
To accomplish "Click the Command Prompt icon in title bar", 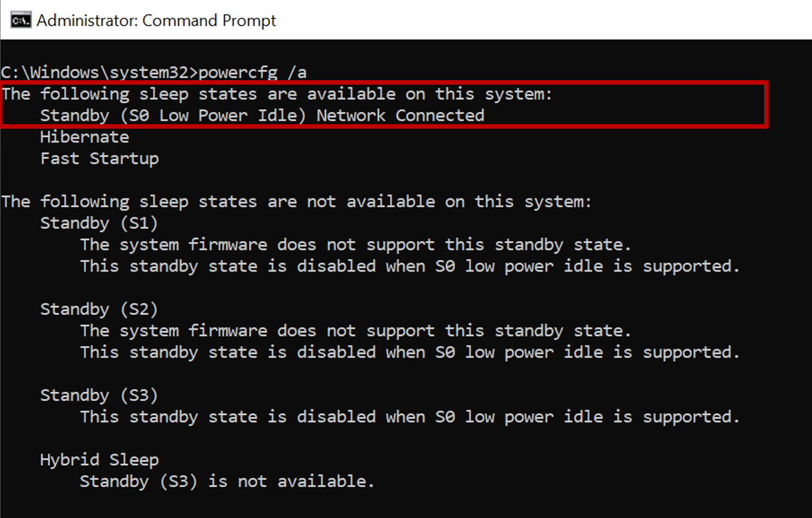I will [21, 20].
